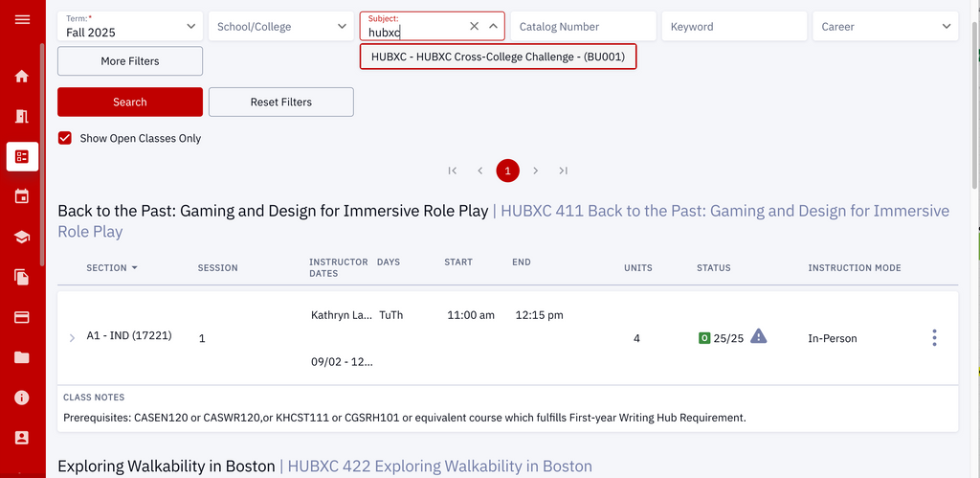Expand section A1 - IND row details
This screenshot has width=980, height=478.
pos(72,338)
